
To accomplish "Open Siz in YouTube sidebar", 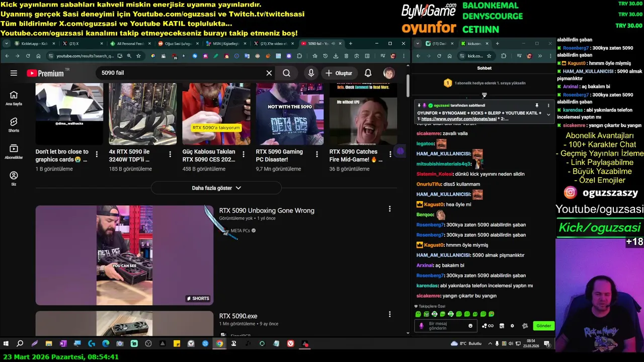I will tap(14, 178).
